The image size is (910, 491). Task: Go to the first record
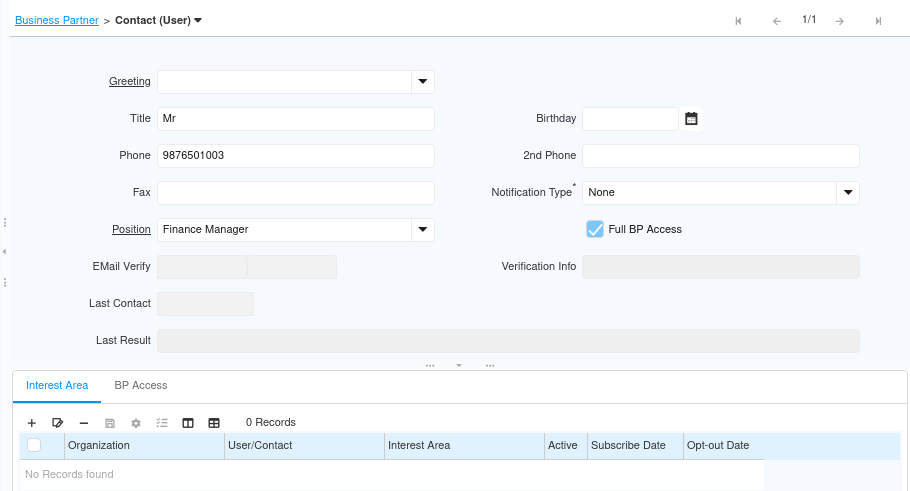(x=738, y=21)
